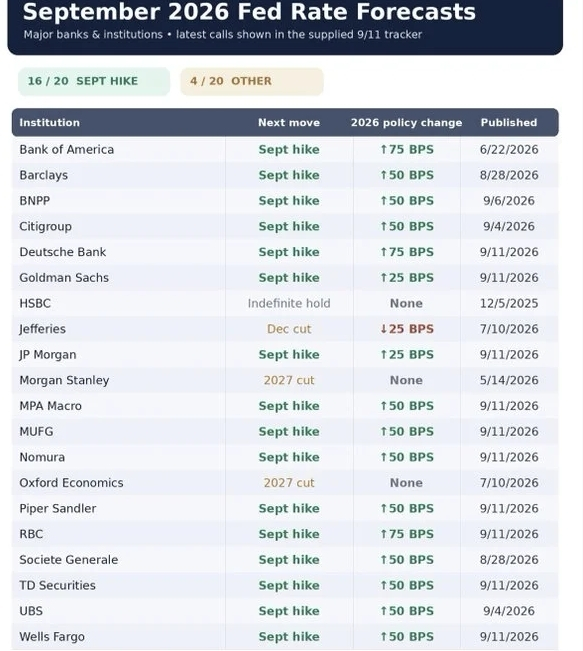
Task: Open the Bank of America row
Action: click(x=285, y=149)
